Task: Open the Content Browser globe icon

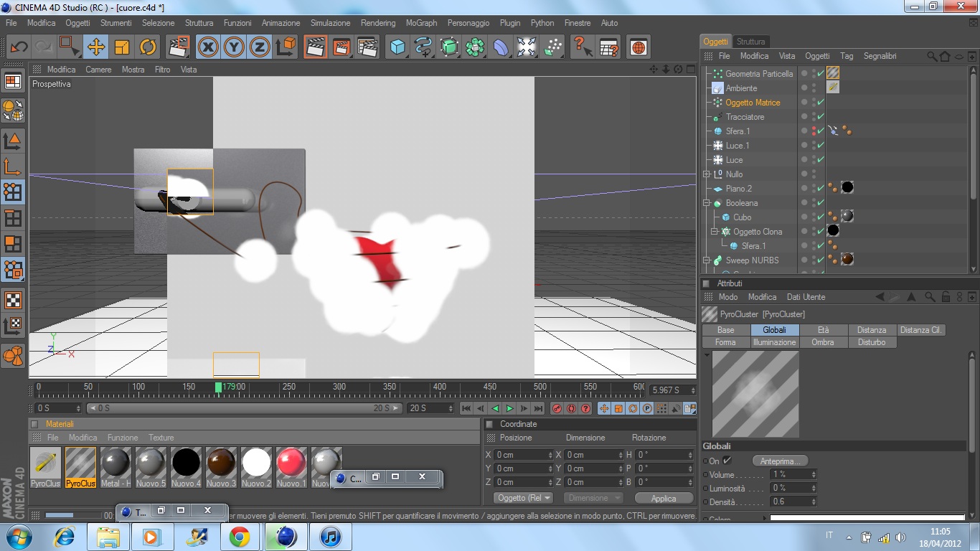Action: 639,47
